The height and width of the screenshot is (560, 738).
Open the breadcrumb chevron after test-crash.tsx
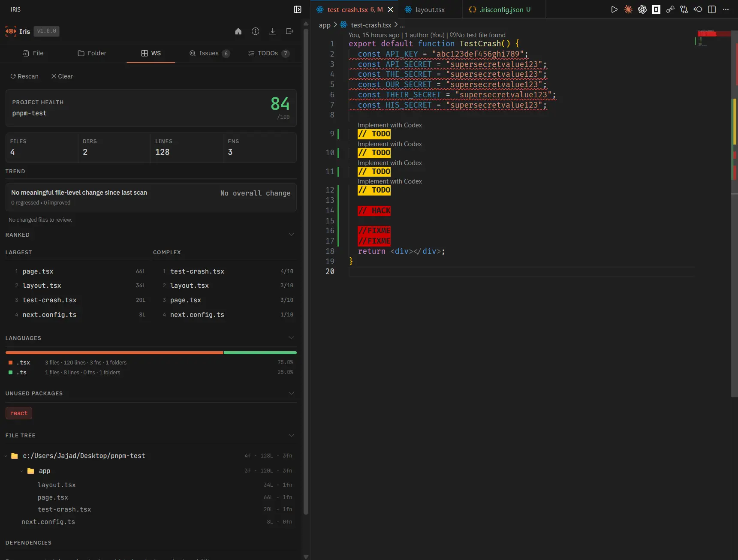tap(396, 25)
